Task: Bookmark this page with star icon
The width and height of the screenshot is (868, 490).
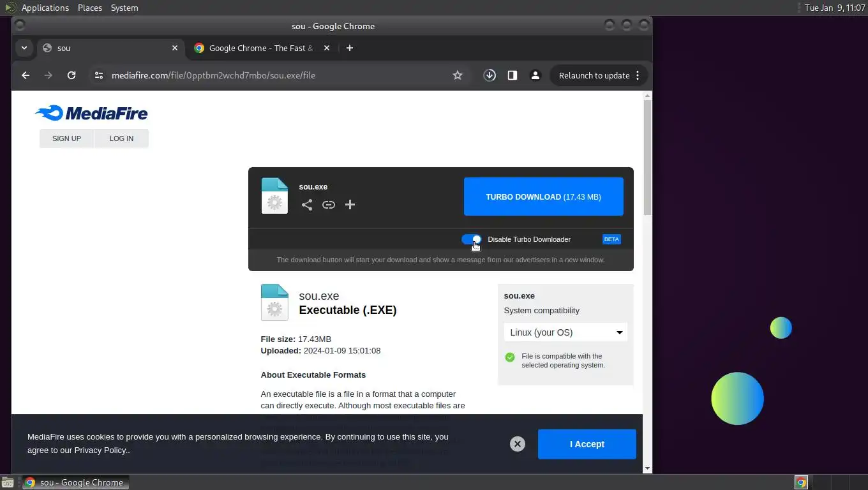Action: pos(458,75)
